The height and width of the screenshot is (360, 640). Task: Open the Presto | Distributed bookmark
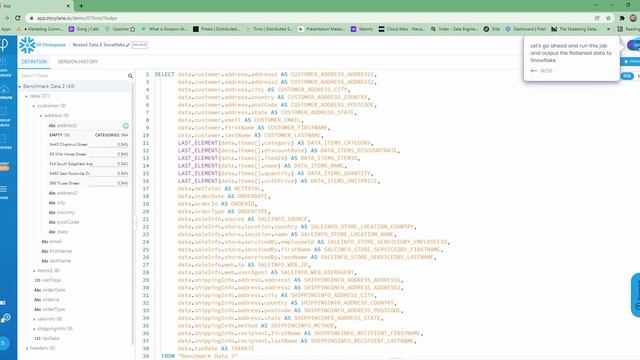click(x=217, y=29)
